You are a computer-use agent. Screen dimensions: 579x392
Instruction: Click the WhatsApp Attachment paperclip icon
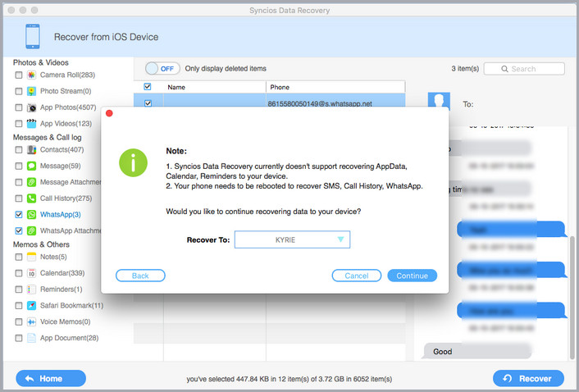click(31, 231)
